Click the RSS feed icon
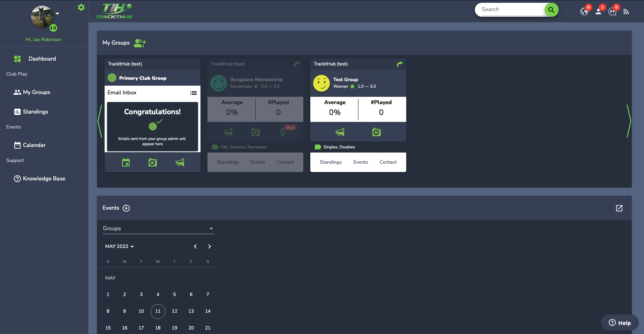 (626, 12)
